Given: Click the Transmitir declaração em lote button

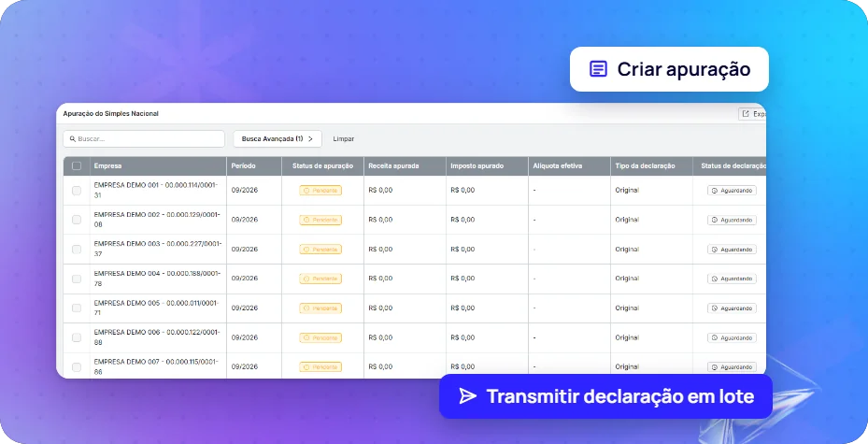Looking at the screenshot, I should [x=605, y=396].
